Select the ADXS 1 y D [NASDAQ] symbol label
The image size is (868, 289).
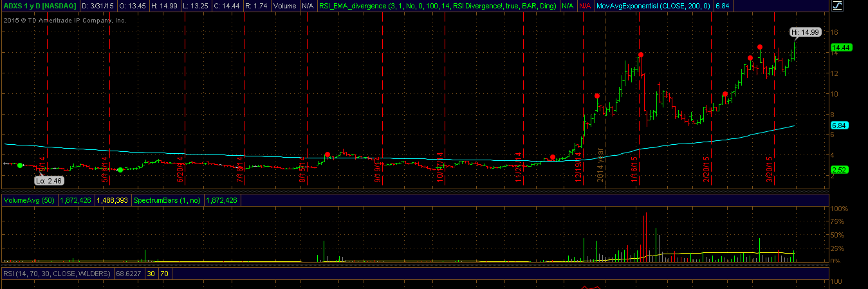click(40, 6)
